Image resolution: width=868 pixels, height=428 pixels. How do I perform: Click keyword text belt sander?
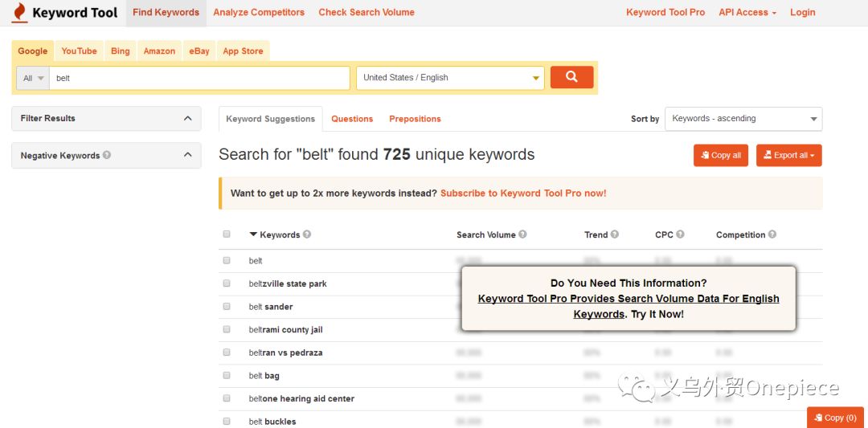pyautogui.click(x=271, y=307)
